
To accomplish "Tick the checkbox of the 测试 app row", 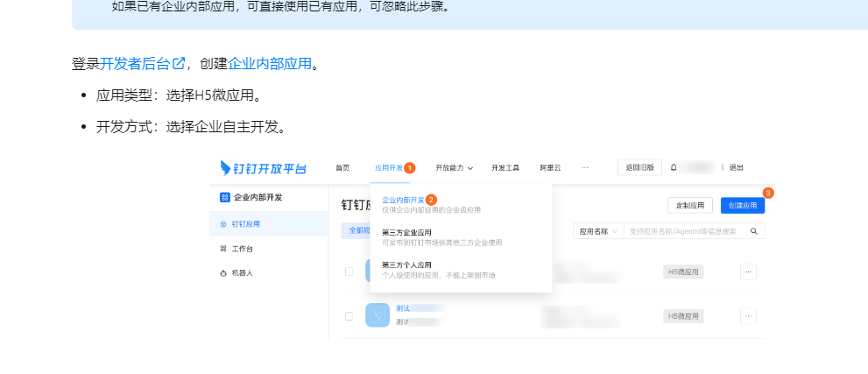I will click(349, 316).
